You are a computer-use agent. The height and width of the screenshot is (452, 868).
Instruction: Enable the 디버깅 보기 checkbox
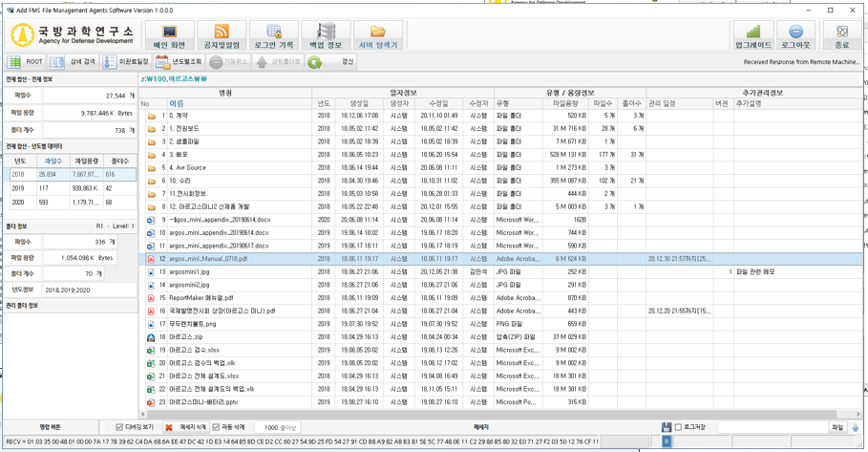(119, 428)
